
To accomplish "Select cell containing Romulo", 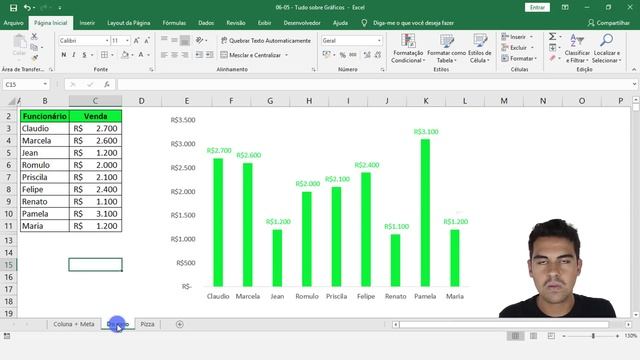I will coord(45,165).
